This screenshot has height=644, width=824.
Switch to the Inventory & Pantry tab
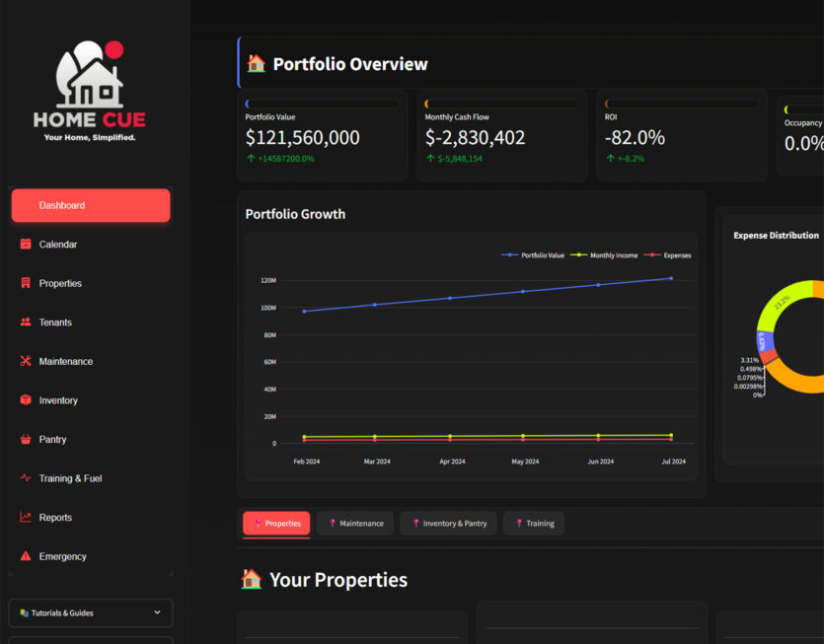point(448,524)
